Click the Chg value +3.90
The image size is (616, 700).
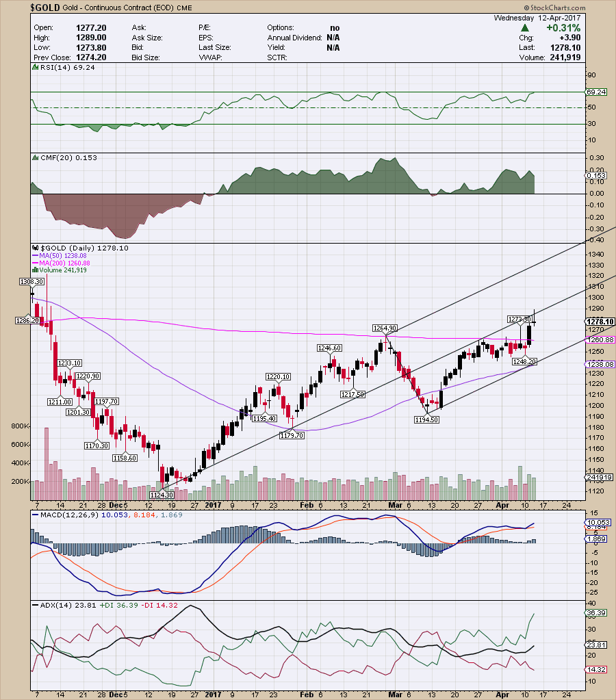pyautogui.click(x=570, y=38)
